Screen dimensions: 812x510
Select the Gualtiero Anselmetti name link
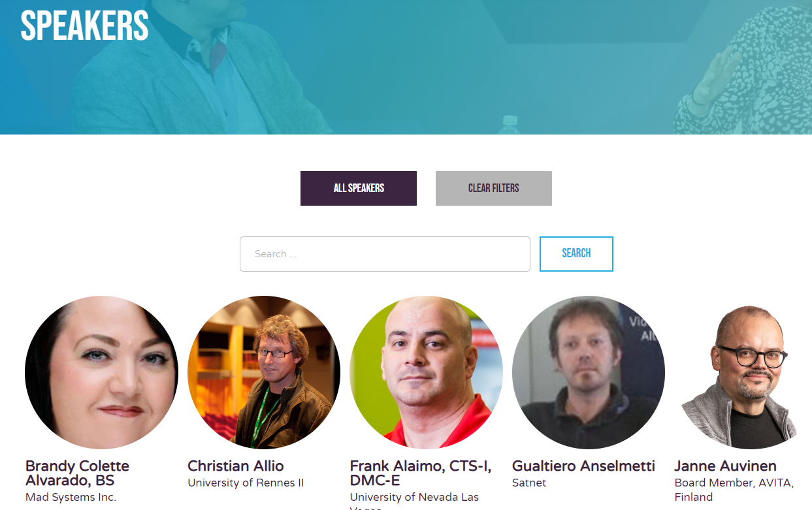583,466
